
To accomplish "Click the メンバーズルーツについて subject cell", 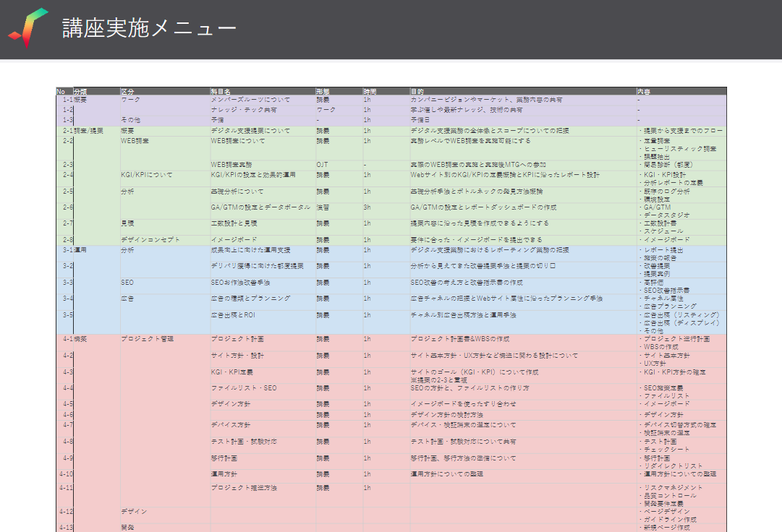I will pyautogui.click(x=250, y=100).
